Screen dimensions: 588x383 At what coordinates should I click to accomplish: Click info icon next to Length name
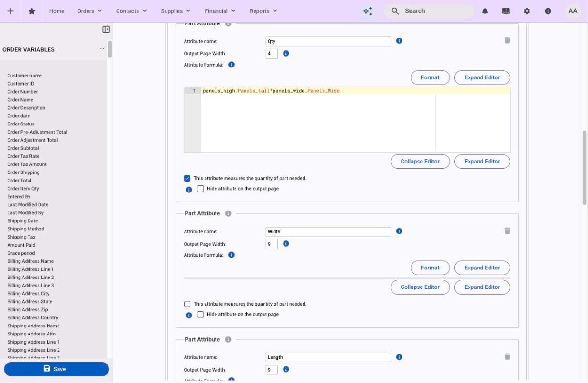point(399,357)
